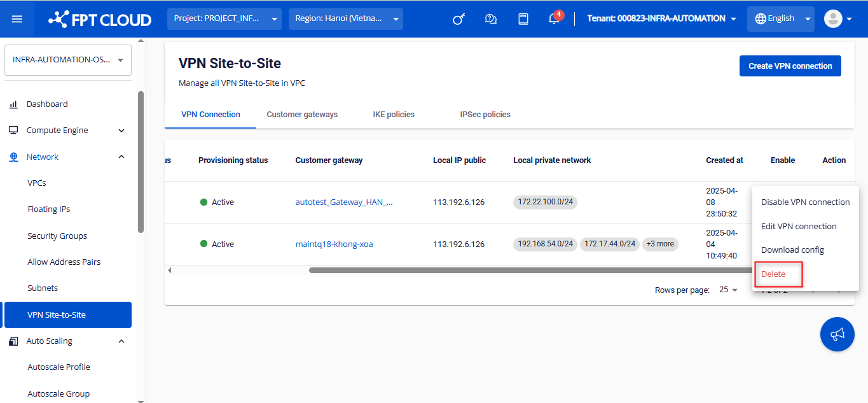Open the Project selector dropdown

coord(224,19)
